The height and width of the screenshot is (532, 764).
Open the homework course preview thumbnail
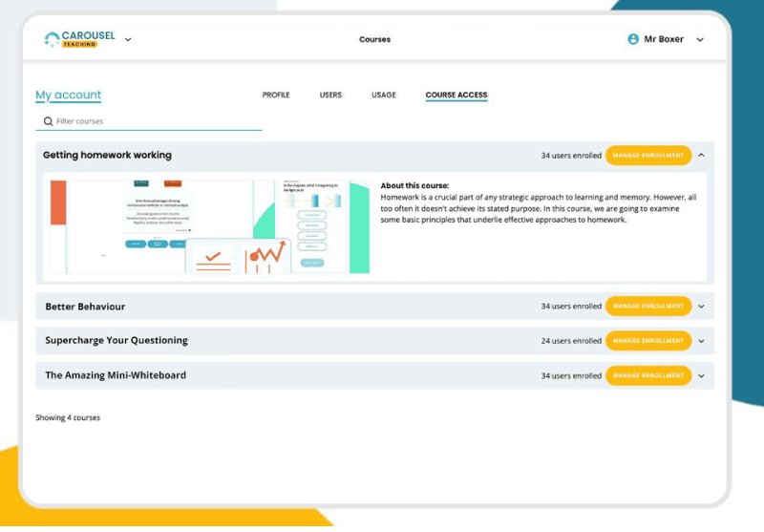coord(210,226)
